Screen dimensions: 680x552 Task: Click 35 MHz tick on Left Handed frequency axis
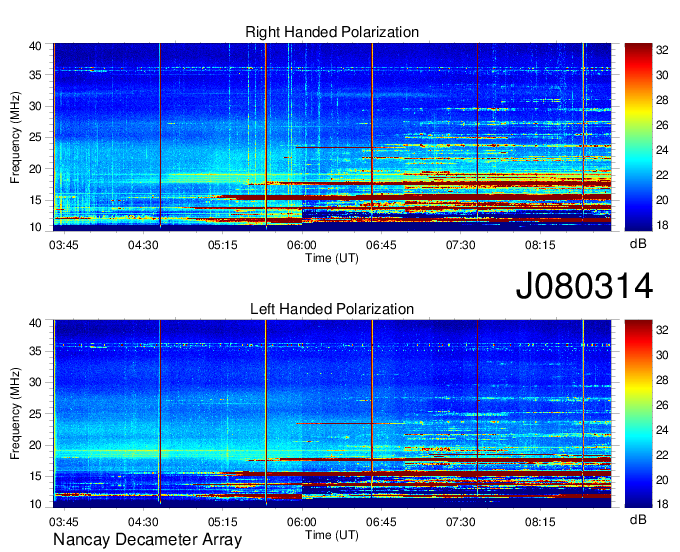[x=35, y=351]
